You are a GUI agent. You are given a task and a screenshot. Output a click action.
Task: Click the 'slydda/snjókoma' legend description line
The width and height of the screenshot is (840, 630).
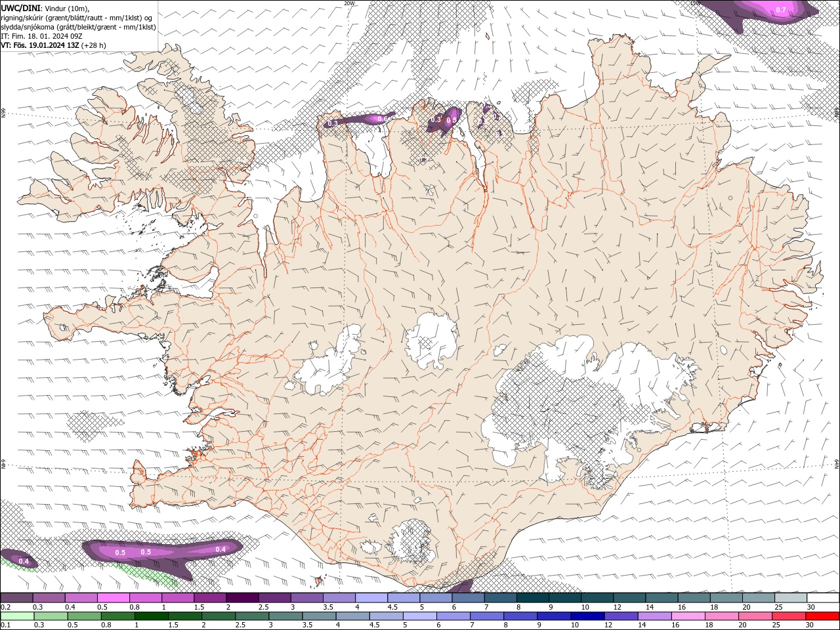point(78,27)
